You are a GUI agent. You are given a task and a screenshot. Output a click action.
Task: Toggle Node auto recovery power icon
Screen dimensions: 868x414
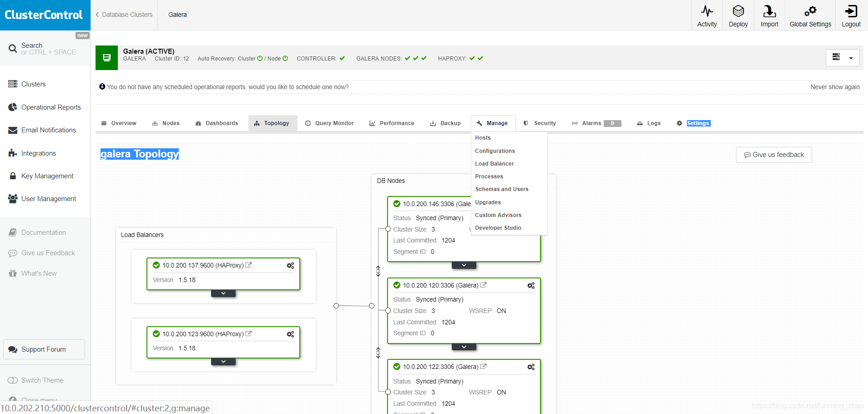285,58
